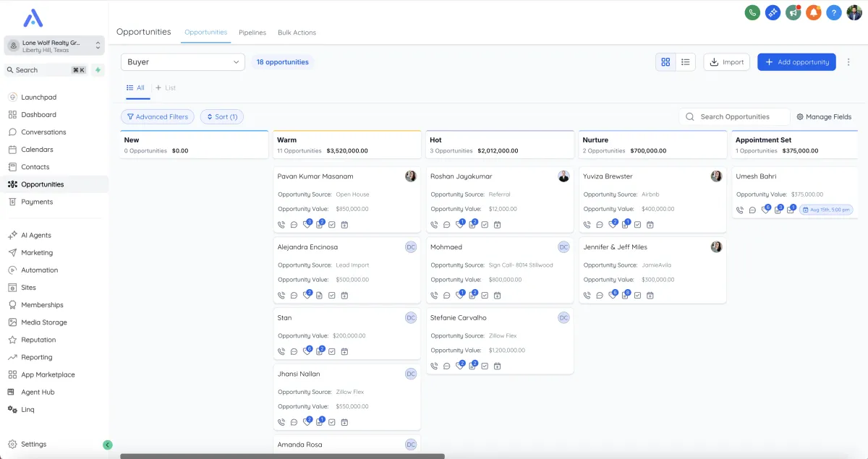Click the Add opportunity button
Viewport: 868px width, 459px height.
pyautogui.click(x=796, y=62)
